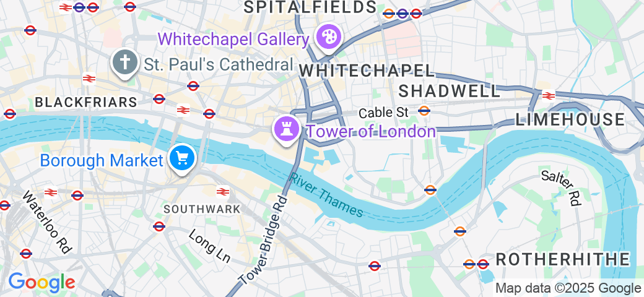Click the National Rail icon above Southwark label
644x297 pixels.
pos(222,191)
